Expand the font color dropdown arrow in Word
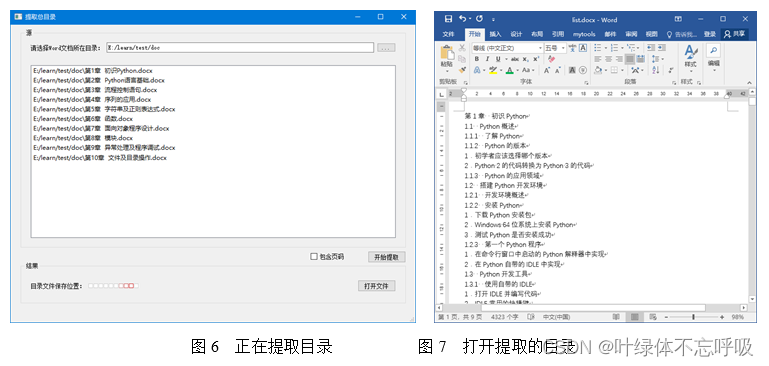Image resolution: width=769 pixels, height=366 pixels. 517,70
